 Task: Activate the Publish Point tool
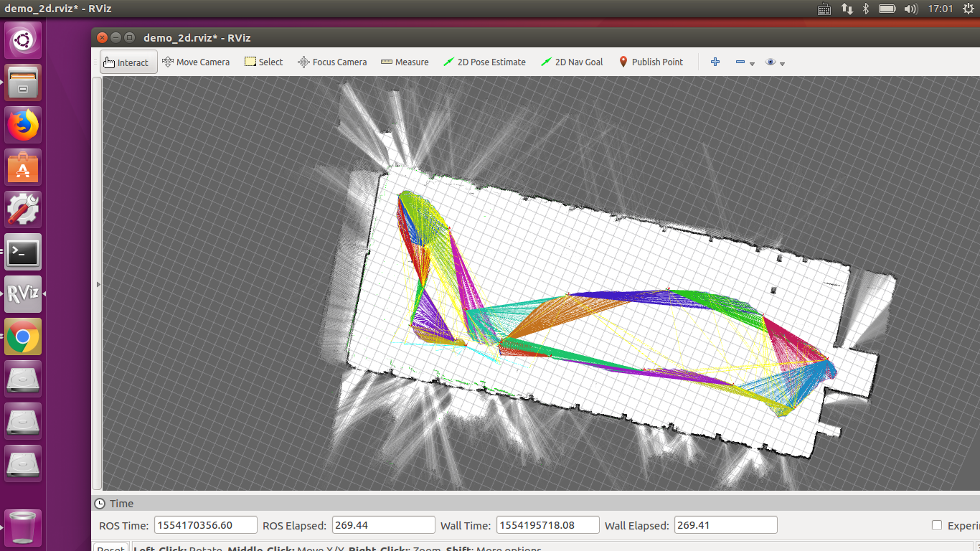[x=651, y=62]
